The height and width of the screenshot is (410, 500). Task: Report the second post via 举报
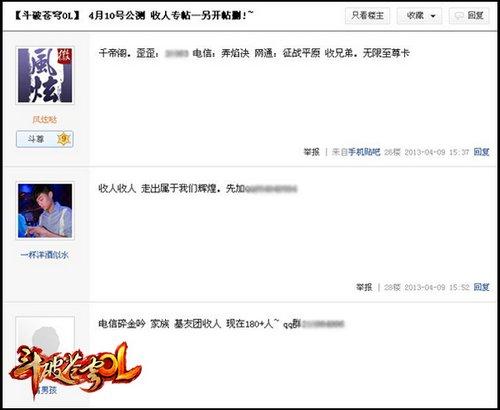click(x=364, y=287)
